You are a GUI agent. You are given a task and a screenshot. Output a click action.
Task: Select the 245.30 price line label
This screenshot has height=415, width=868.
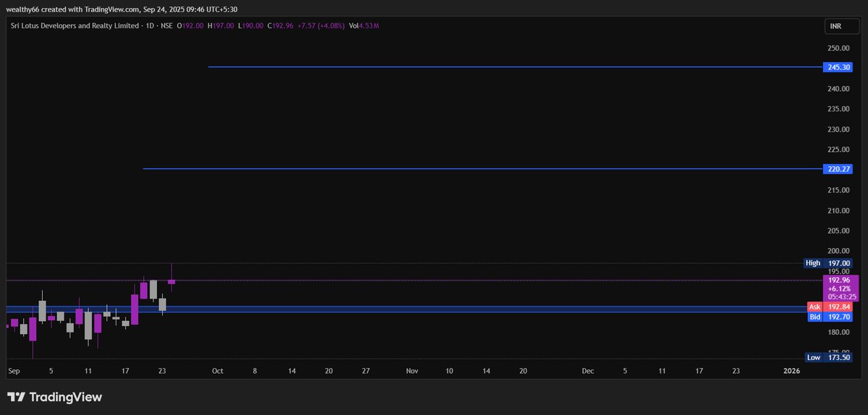coord(839,67)
